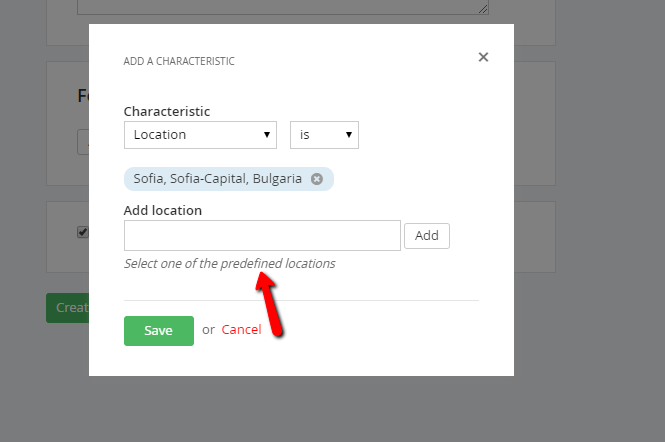Image resolution: width=665 pixels, height=442 pixels.
Task: Click the textarea resize handle in background
Action: pyautogui.click(x=483, y=9)
